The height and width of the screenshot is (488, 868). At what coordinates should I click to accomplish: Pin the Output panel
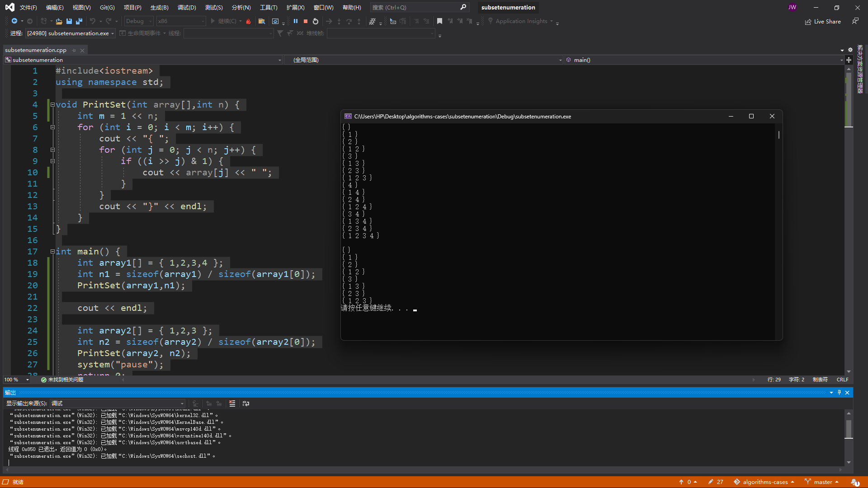[x=839, y=393]
